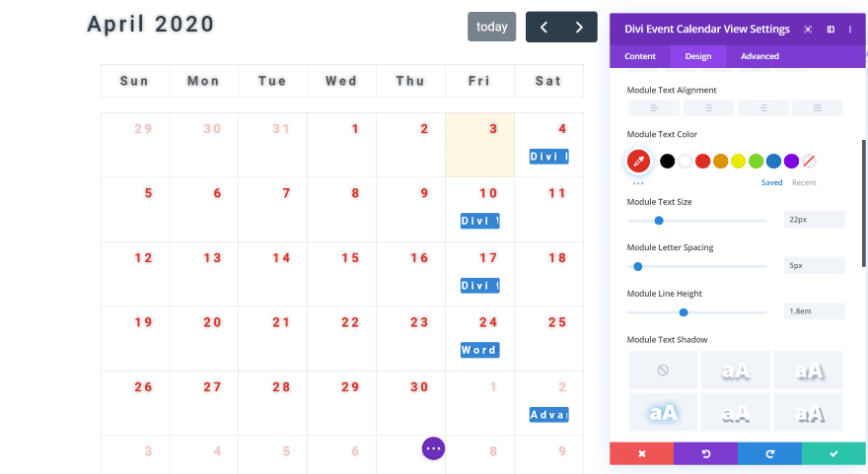Viewport: 868px width, 474px height.
Task: Choose the bottom-right text shadow preset
Action: pyautogui.click(x=808, y=412)
